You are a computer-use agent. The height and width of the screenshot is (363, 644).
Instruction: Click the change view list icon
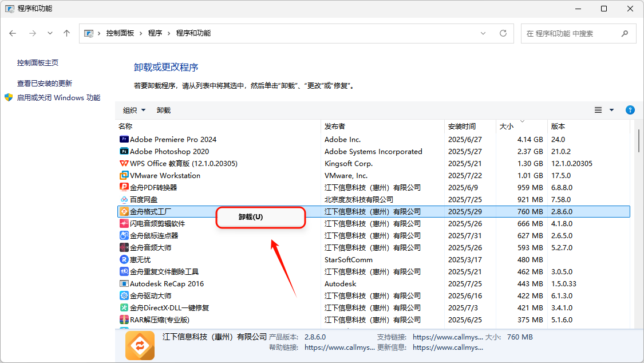point(598,110)
